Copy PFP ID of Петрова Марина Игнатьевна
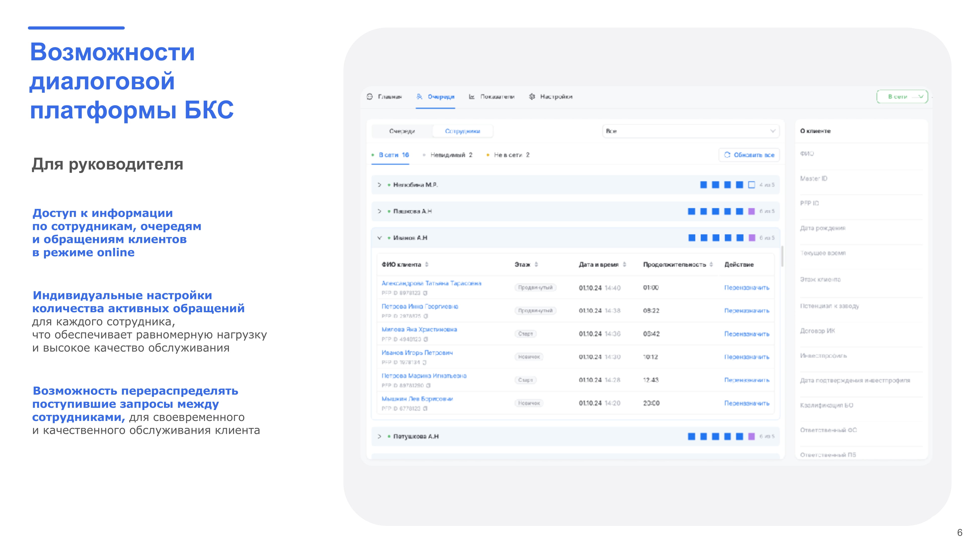The image size is (980, 551). (428, 385)
